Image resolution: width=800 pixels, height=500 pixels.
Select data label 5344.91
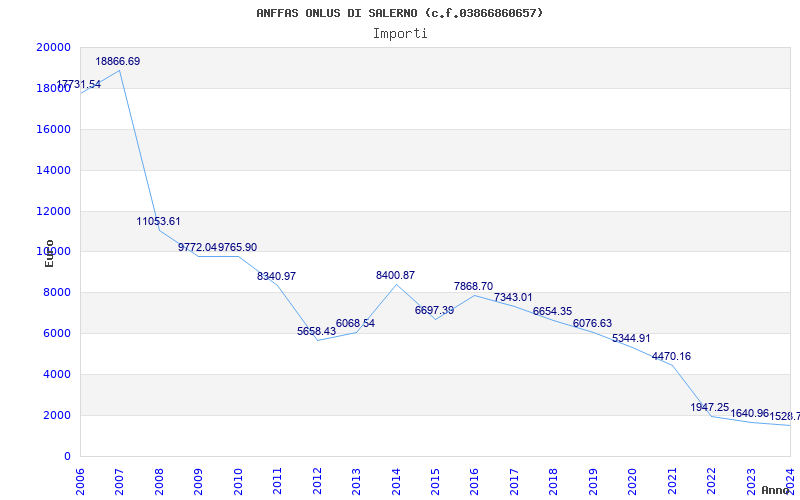coord(631,338)
